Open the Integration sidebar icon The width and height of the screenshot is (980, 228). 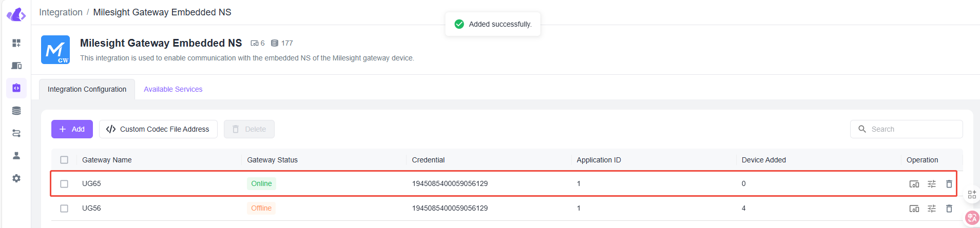16,88
